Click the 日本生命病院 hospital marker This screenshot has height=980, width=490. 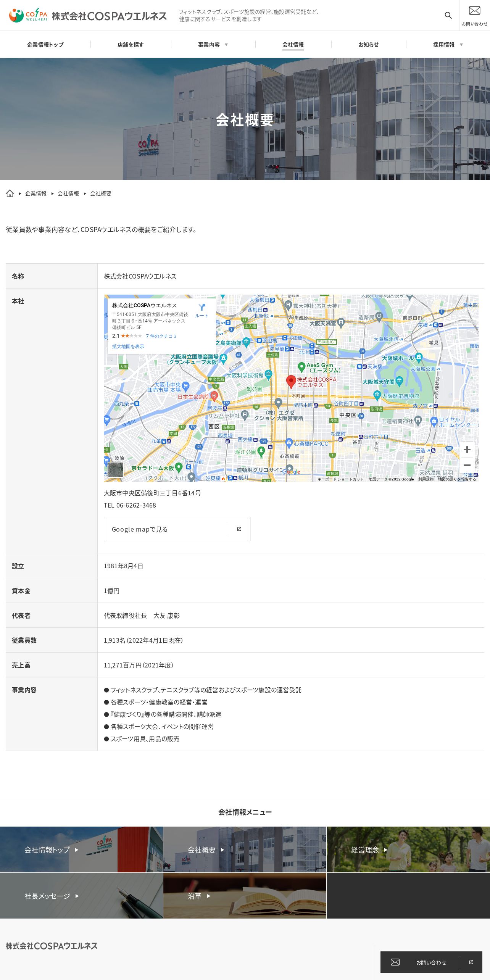214,397
